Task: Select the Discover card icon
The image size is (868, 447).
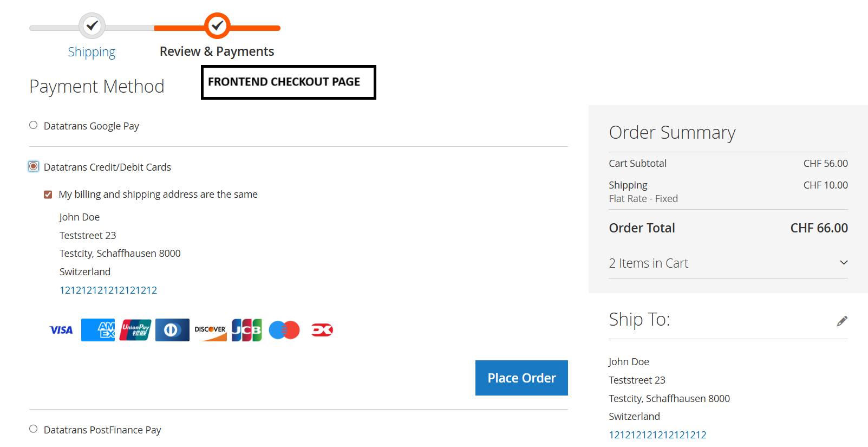Action: pyautogui.click(x=210, y=330)
